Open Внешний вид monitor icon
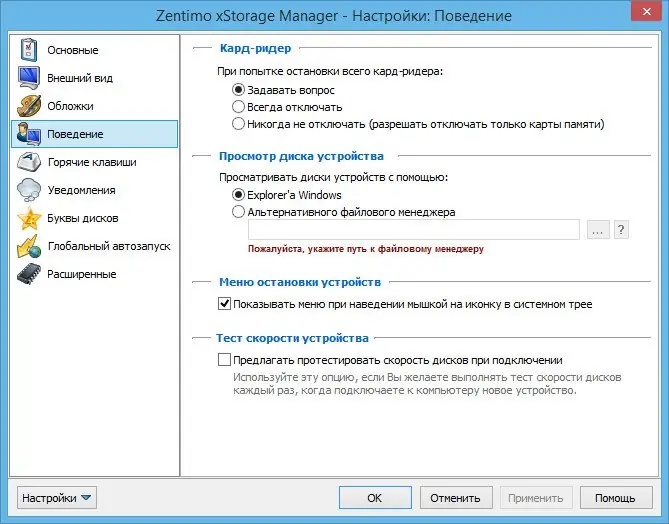 point(29,78)
